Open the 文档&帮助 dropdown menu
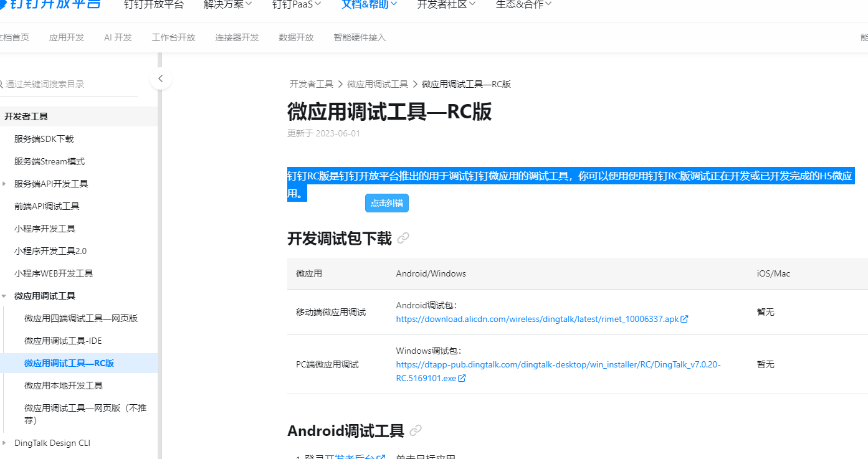Screen dimensions: 868x459 (370, 4)
